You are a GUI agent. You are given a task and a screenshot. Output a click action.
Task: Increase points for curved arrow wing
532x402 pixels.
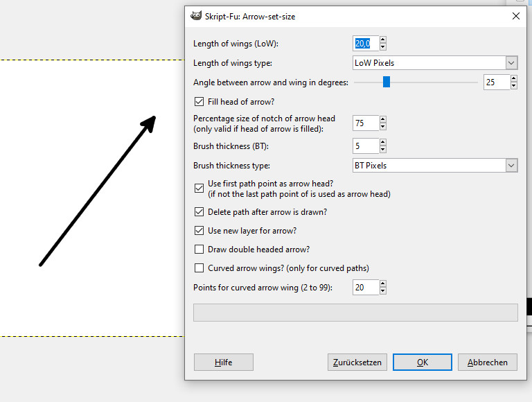coord(383,283)
